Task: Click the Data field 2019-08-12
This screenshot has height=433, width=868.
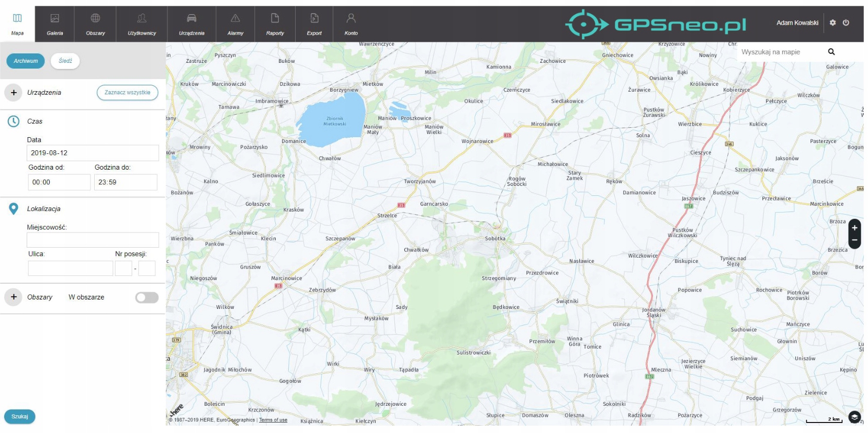Action: click(93, 153)
